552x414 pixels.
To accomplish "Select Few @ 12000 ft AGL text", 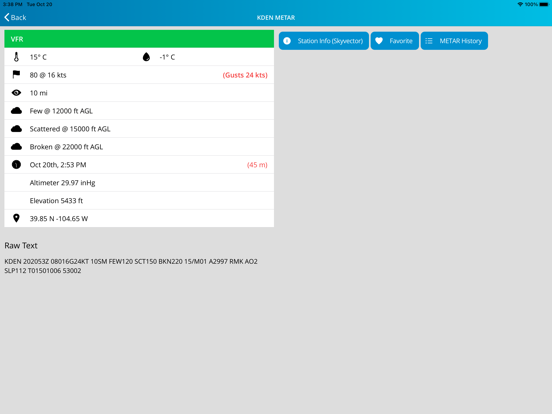I will click(x=61, y=111).
